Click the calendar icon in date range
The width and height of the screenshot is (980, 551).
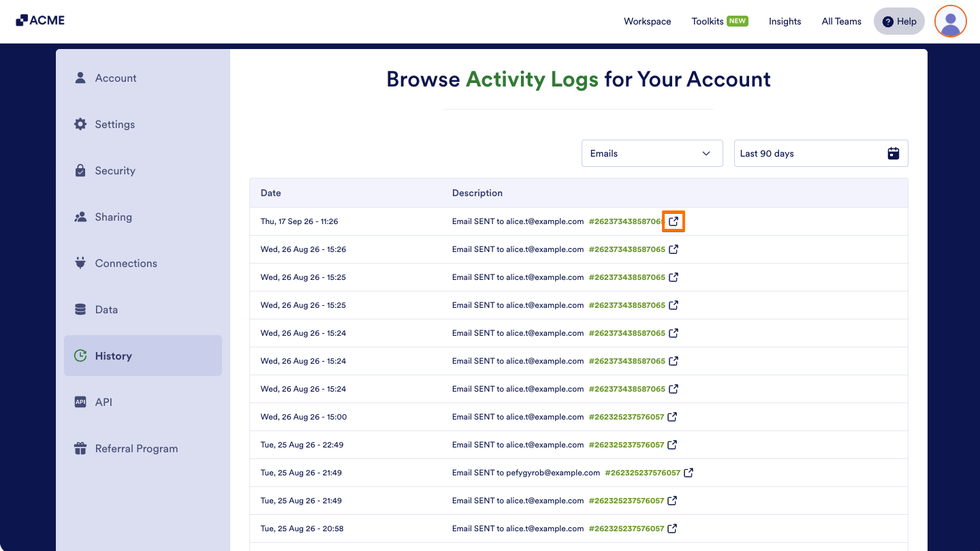[x=894, y=153]
